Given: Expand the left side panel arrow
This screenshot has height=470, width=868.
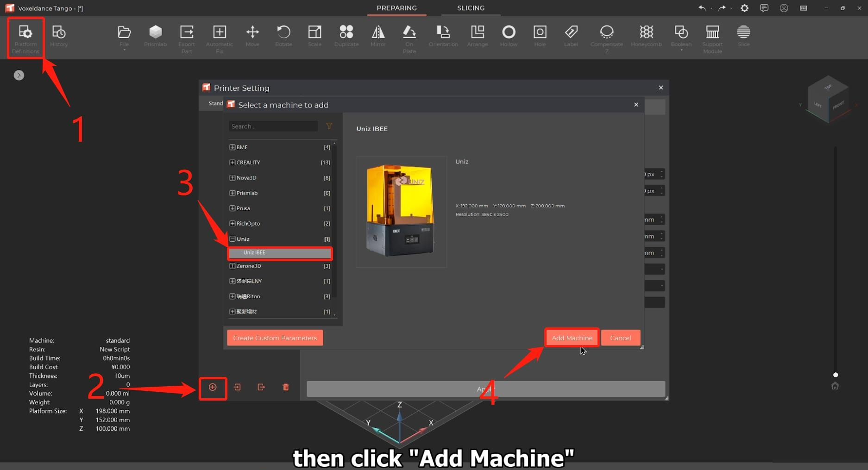Looking at the screenshot, I should tap(19, 75).
